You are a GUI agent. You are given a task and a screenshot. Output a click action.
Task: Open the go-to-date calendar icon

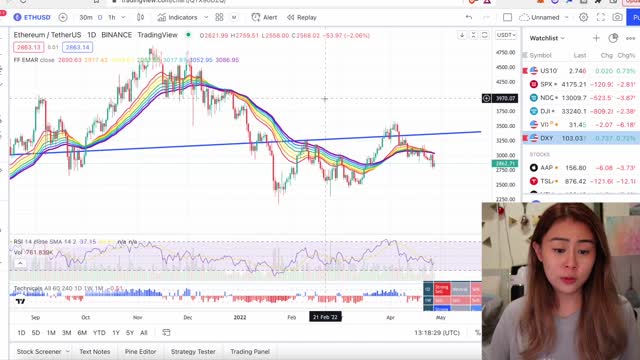pyautogui.click(x=166, y=333)
